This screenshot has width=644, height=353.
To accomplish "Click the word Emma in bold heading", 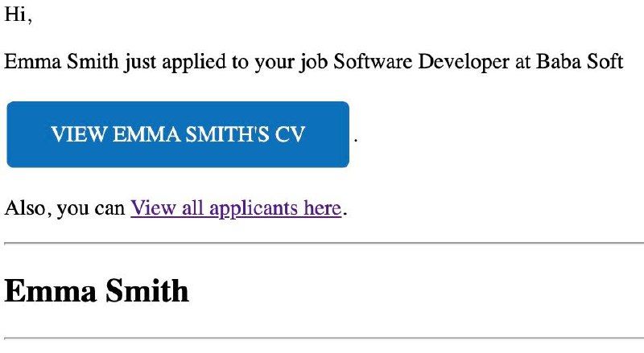I will 51,290.
